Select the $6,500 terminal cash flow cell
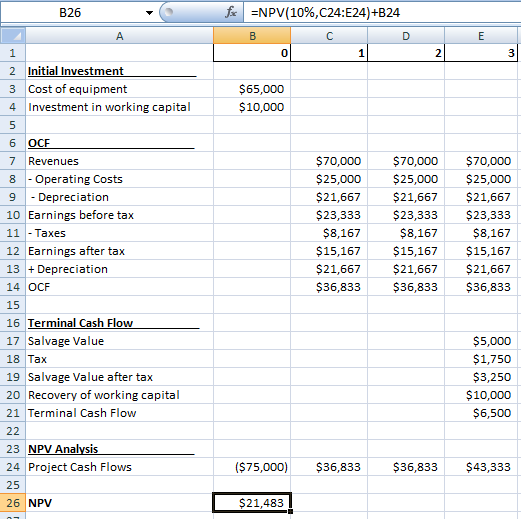 pos(481,413)
